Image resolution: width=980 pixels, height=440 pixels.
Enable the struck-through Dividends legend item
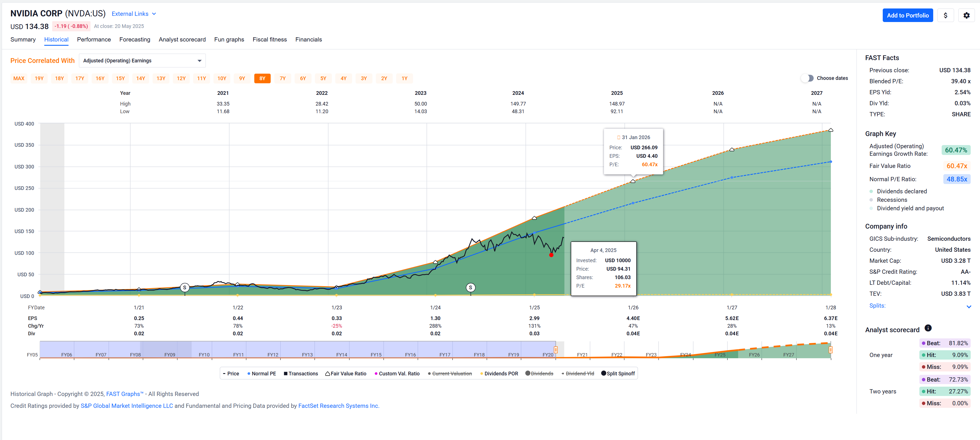(539, 374)
